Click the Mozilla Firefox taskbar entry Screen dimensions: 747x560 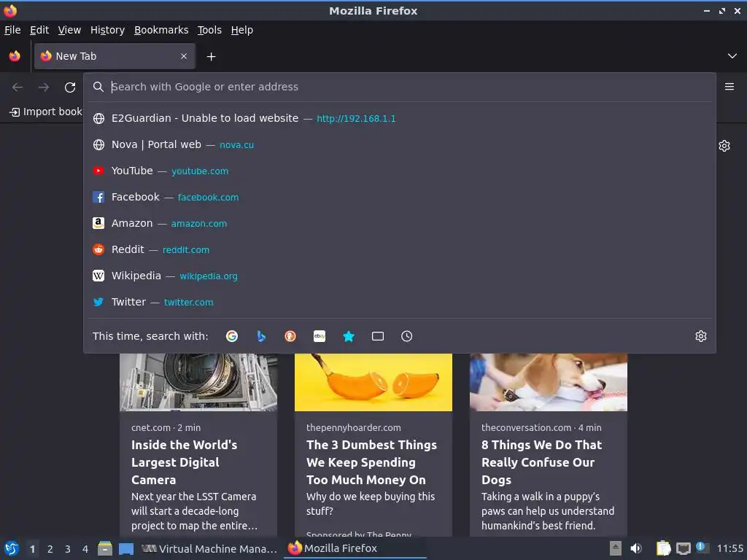[355, 548]
